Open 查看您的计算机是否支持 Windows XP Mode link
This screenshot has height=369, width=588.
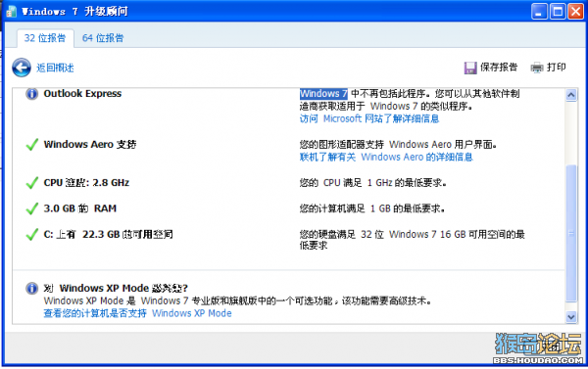coord(137,313)
